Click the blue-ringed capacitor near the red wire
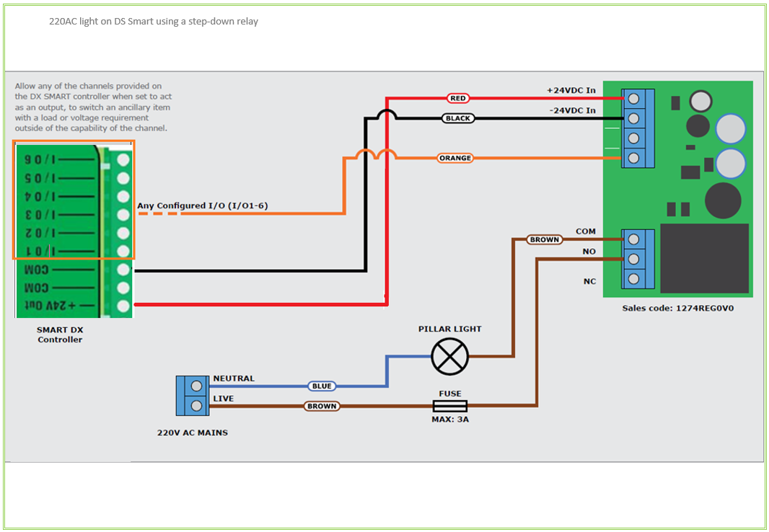 pyautogui.click(x=731, y=129)
